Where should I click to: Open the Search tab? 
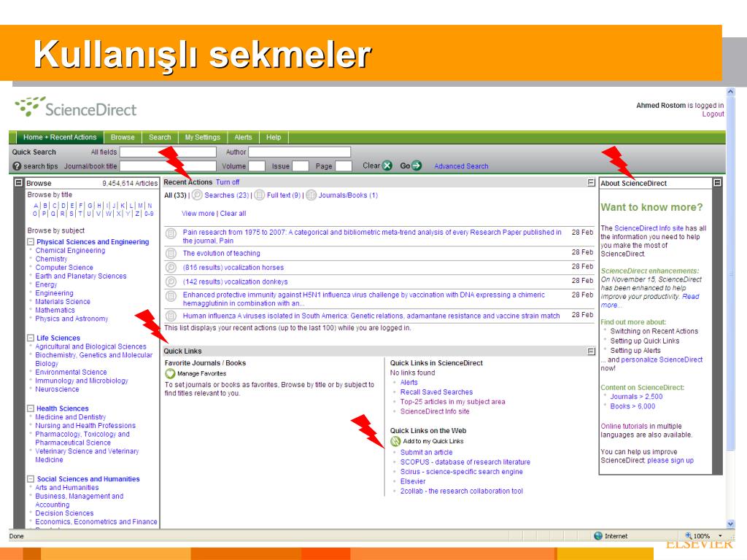pos(160,137)
